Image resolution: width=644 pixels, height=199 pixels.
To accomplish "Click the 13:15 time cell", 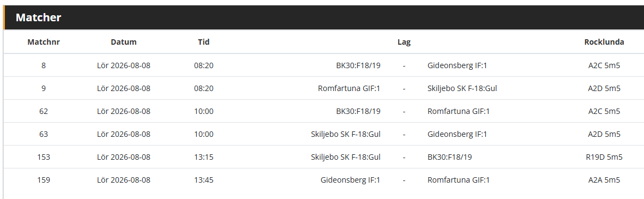I will pos(204,157).
